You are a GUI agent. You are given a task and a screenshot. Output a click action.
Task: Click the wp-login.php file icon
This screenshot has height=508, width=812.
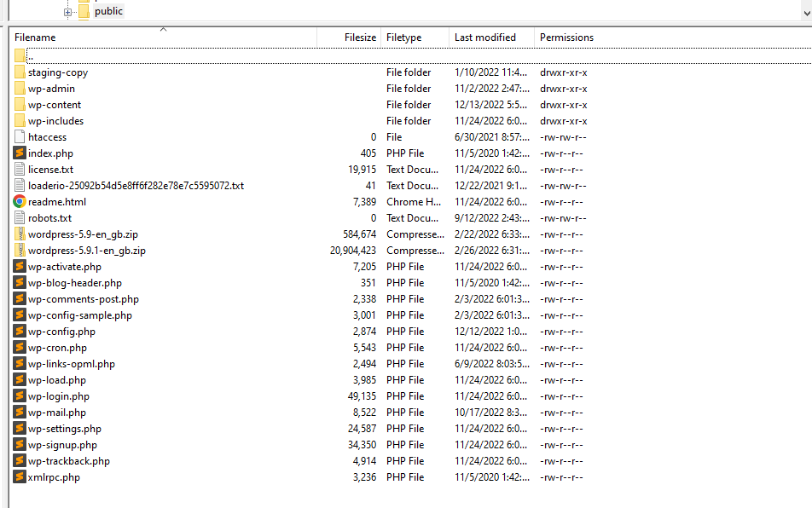click(20, 395)
